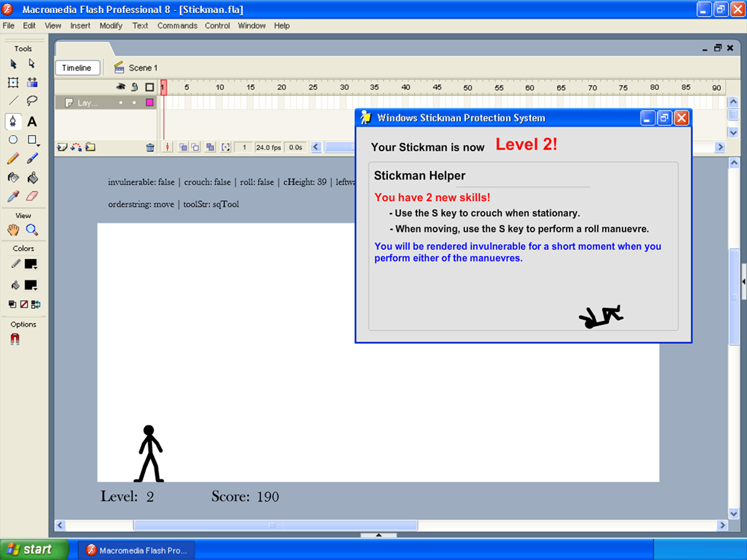Toggle lock all layers padlock icon
Viewport: 747px width, 560px height.
point(134,87)
